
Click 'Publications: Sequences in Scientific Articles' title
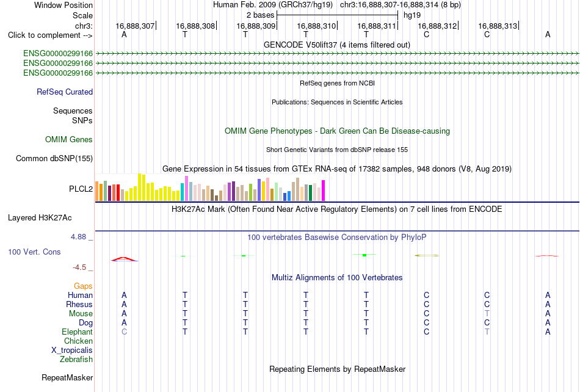coord(337,102)
